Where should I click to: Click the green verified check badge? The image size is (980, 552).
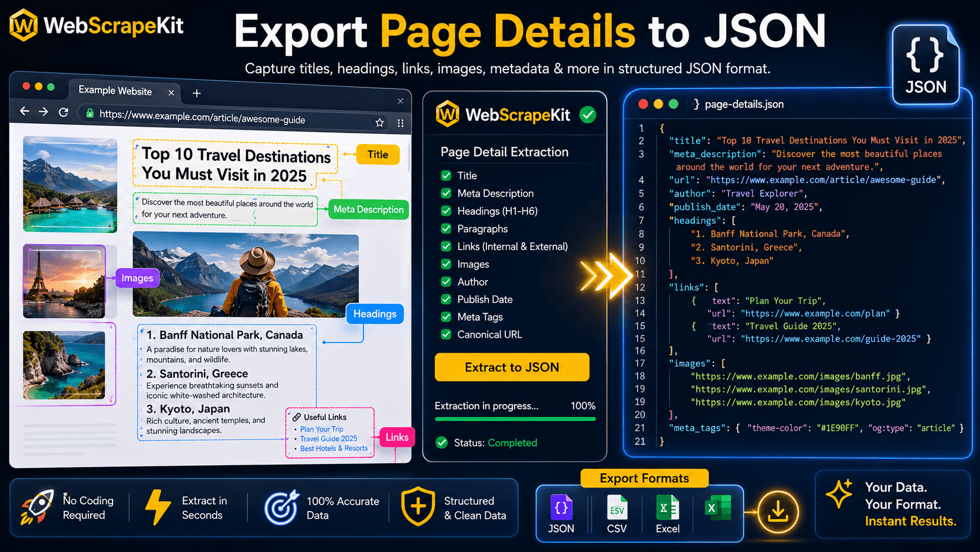[588, 114]
